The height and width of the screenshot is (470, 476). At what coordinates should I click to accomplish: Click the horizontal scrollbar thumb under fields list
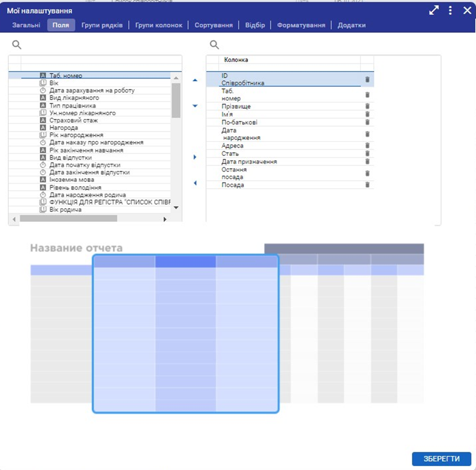[x=68, y=219]
